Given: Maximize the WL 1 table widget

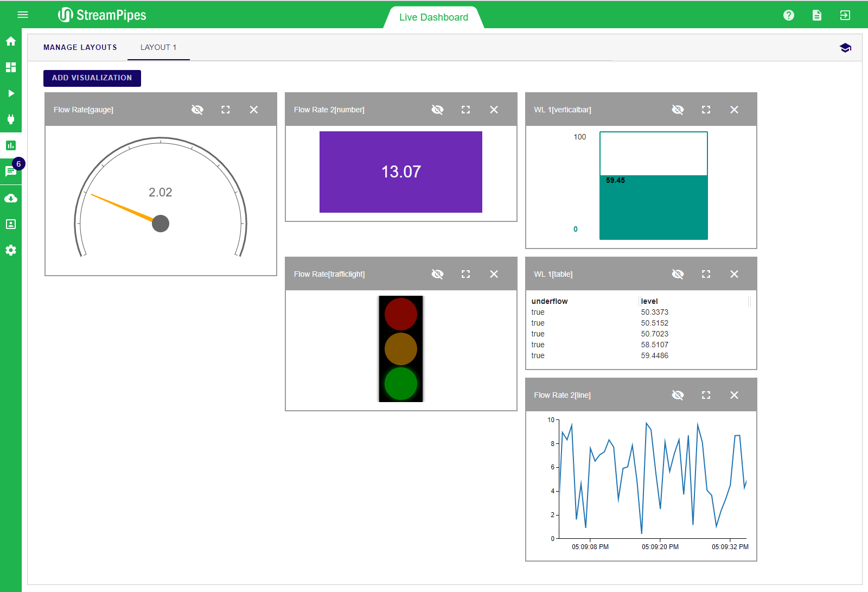Looking at the screenshot, I should click(706, 274).
